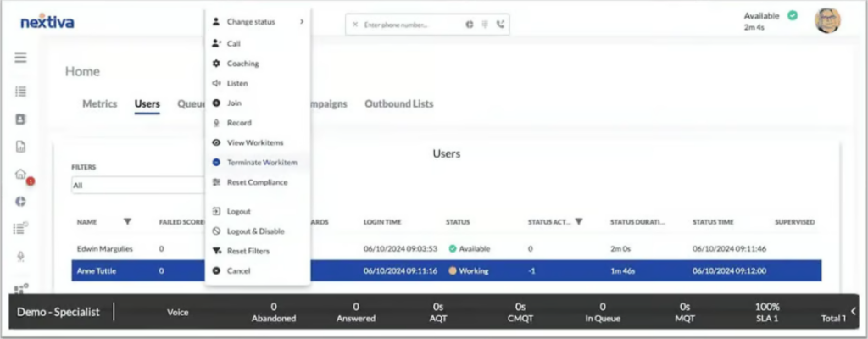
Task: Click the list-with-gear icon above microphone in sidebar
Action: (21, 228)
